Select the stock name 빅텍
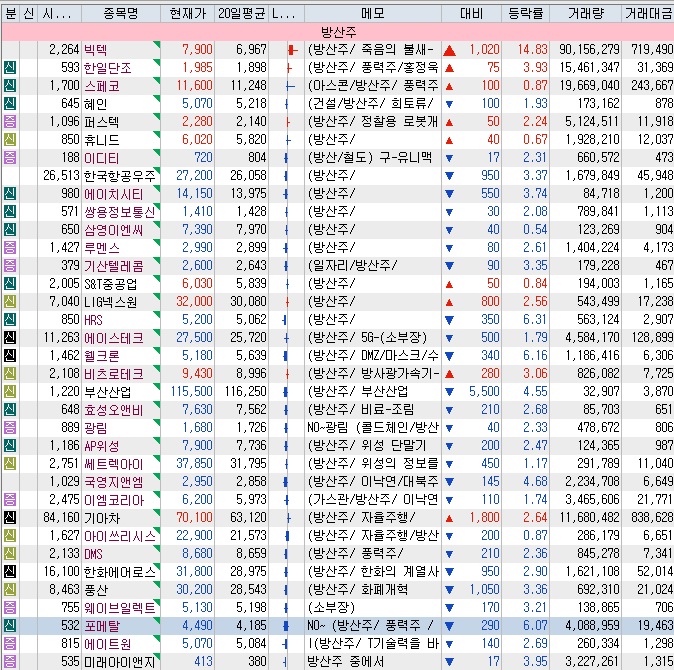The width and height of the screenshot is (674, 670). click(95, 50)
